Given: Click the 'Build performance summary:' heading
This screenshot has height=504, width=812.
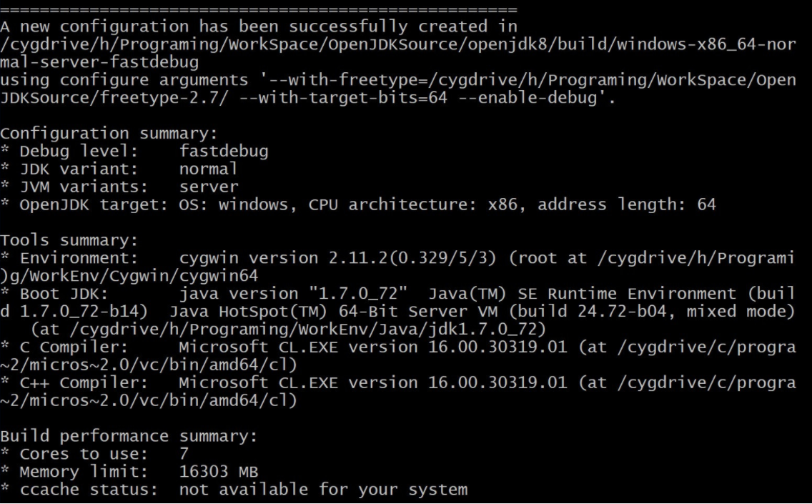Looking at the screenshot, I should [x=129, y=436].
